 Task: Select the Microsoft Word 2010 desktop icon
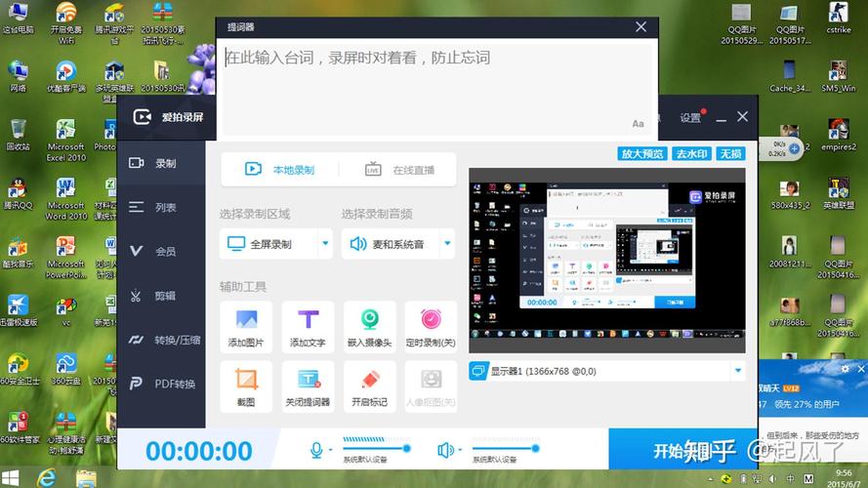(65, 199)
